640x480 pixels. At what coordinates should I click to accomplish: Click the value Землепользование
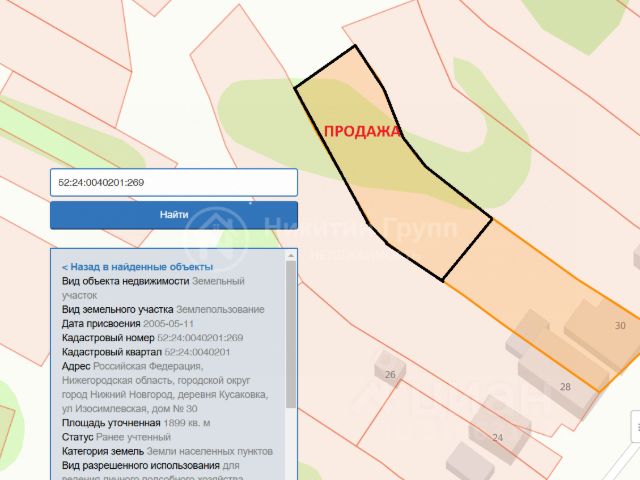pos(220,309)
